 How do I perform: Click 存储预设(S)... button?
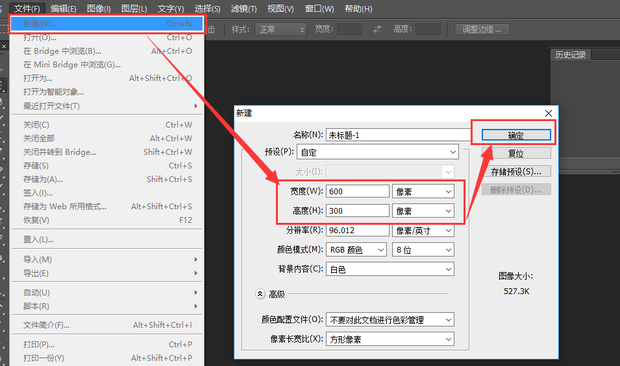pos(516,172)
